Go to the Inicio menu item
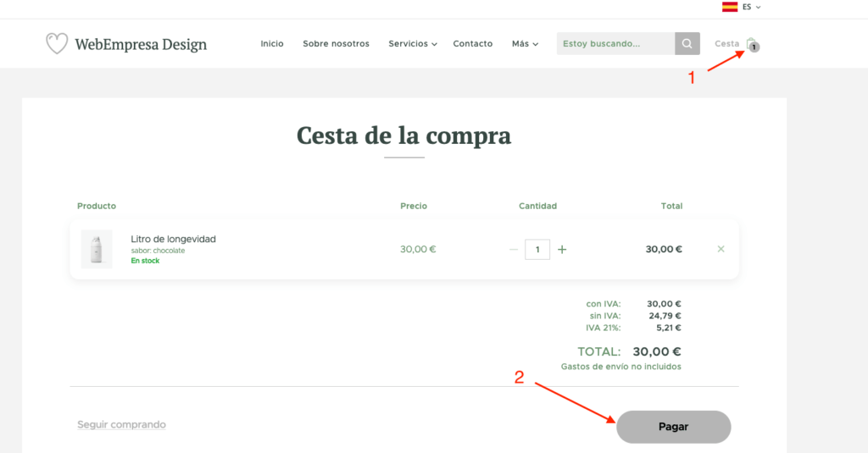868x453 pixels. 272,44
